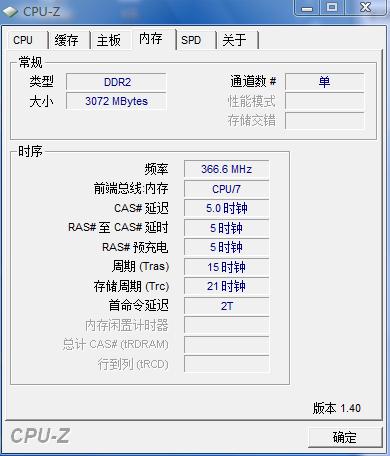Viewport: 390px width, 456px height.
Task: Click the 366.6 MHz frequency value
Action: coord(226,169)
